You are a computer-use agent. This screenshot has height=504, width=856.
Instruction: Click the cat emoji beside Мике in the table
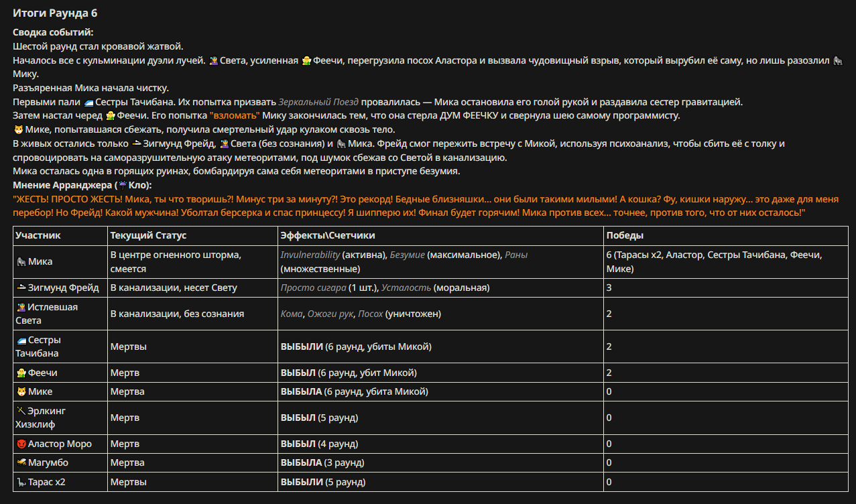[x=21, y=391]
